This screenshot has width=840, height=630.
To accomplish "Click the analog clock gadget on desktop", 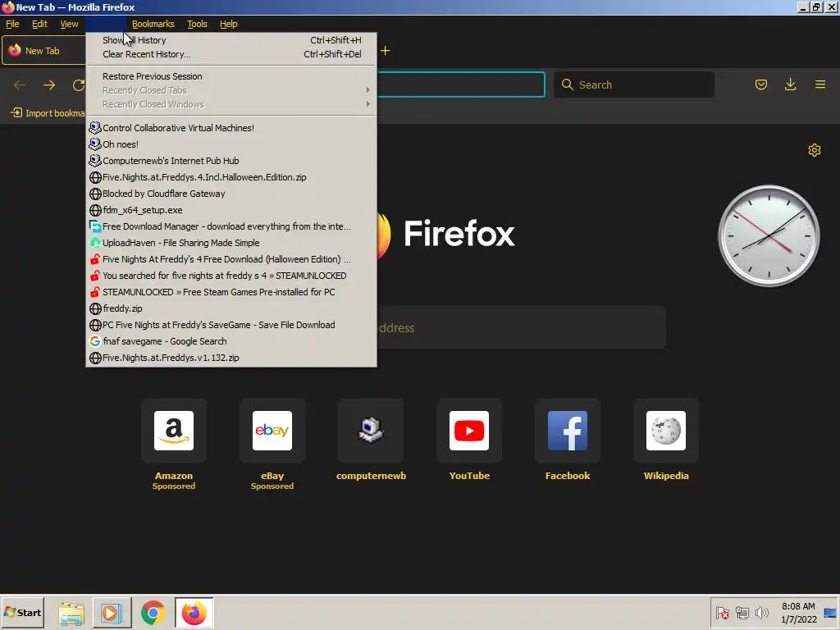I will point(769,235).
